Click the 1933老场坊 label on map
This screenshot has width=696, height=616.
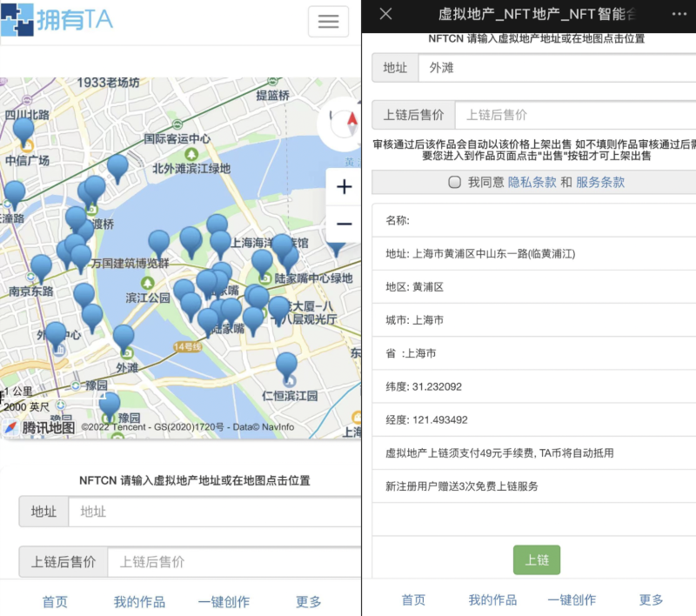[x=108, y=83]
